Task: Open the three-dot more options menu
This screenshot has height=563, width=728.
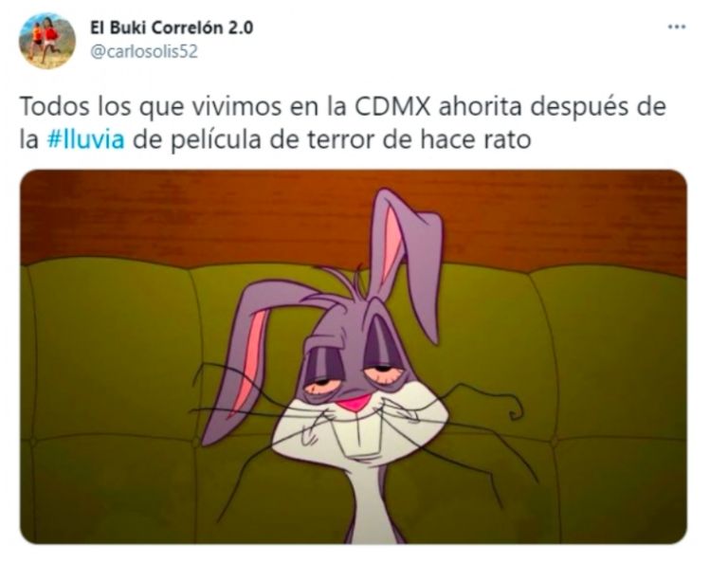Action: (676, 27)
